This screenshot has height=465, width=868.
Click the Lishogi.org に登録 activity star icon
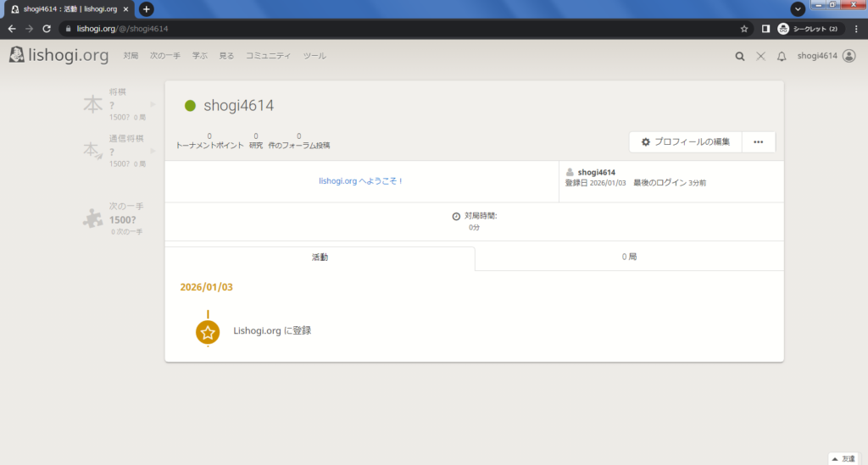pos(208,332)
